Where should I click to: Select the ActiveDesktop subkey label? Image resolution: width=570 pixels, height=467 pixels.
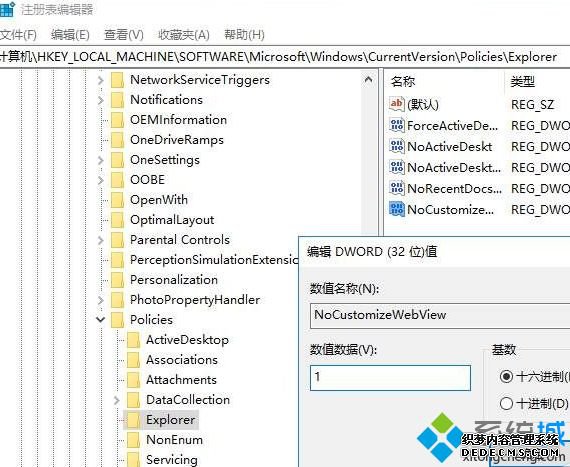187,340
